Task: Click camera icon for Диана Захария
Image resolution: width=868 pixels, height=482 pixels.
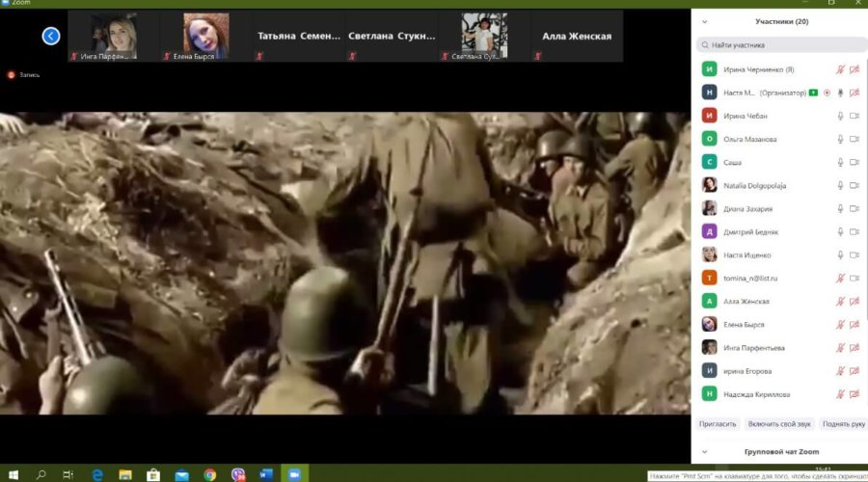Action: point(854,208)
